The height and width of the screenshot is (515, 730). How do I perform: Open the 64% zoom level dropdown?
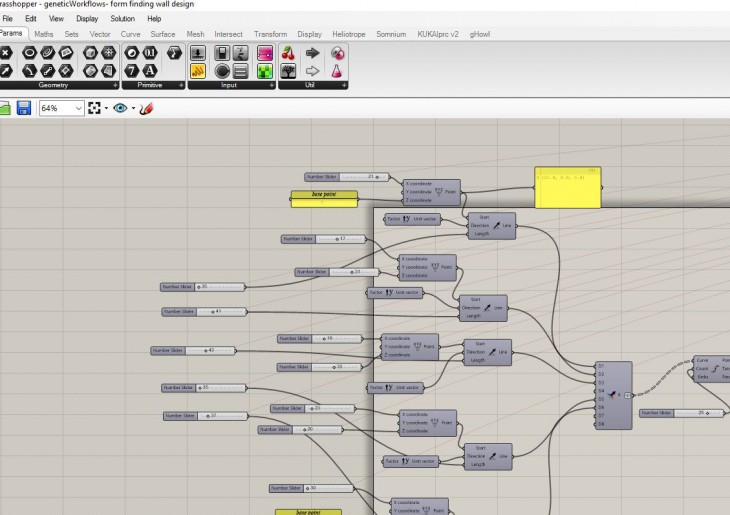(78, 108)
